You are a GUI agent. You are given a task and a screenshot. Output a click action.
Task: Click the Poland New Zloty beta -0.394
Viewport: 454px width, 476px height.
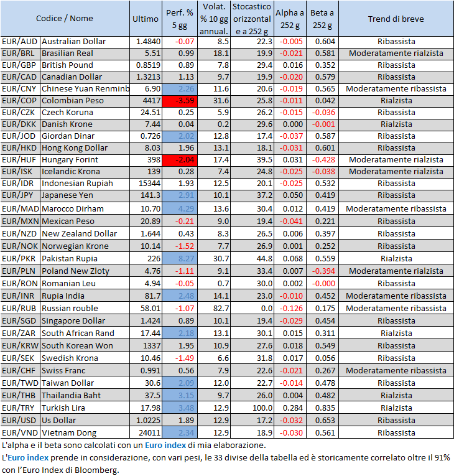coord(322,271)
